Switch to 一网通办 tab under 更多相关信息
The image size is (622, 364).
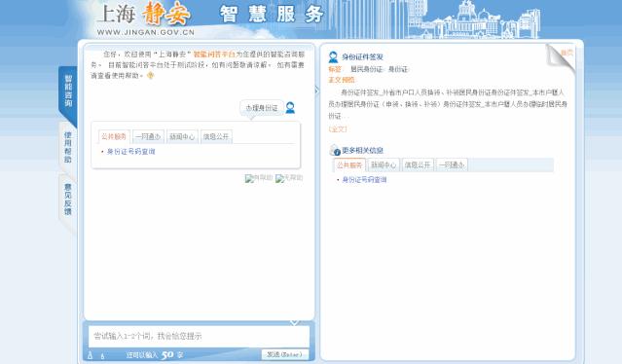pyautogui.click(x=452, y=164)
